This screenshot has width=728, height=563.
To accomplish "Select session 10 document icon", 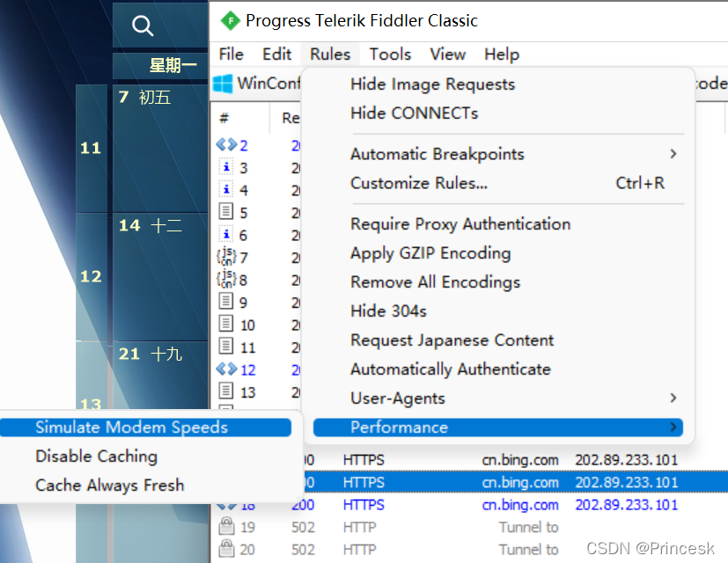I will [x=226, y=324].
